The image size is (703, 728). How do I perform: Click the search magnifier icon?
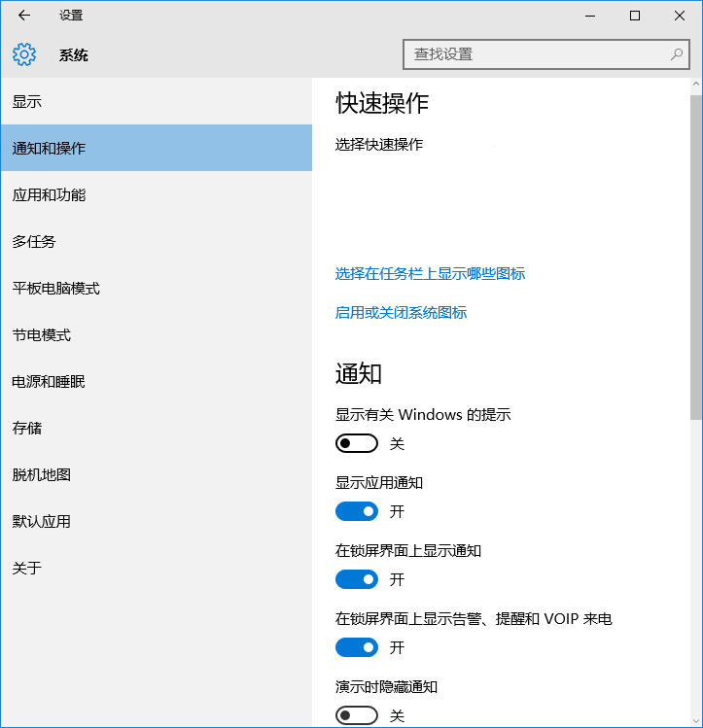coord(677,54)
